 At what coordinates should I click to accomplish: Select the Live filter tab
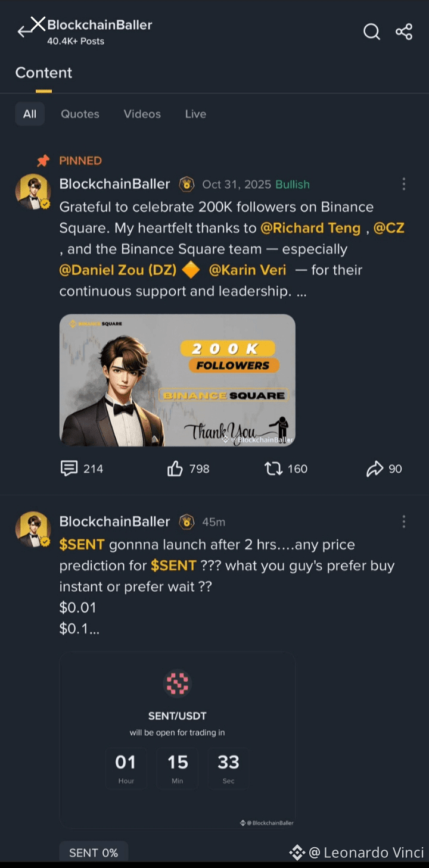pos(195,114)
